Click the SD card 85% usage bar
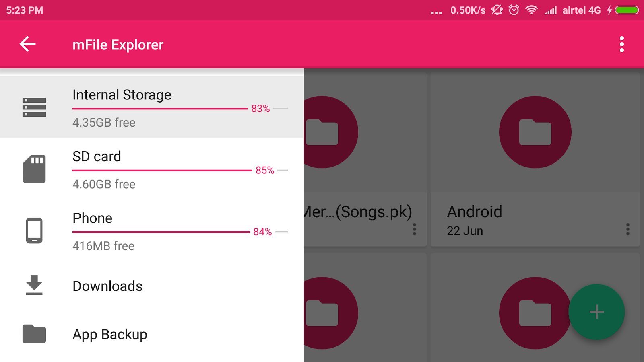 click(x=162, y=171)
